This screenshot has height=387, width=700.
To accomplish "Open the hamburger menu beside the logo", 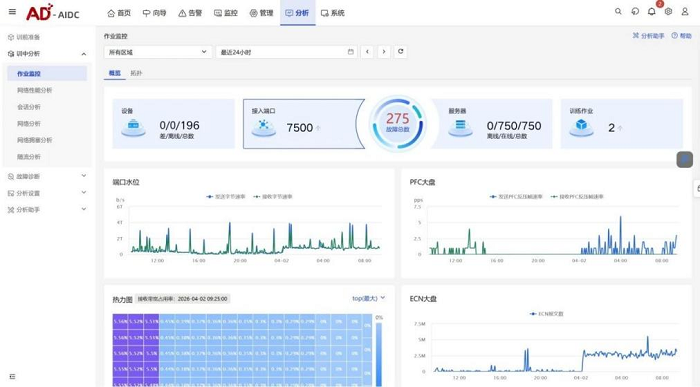I will pyautogui.click(x=12, y=12).
